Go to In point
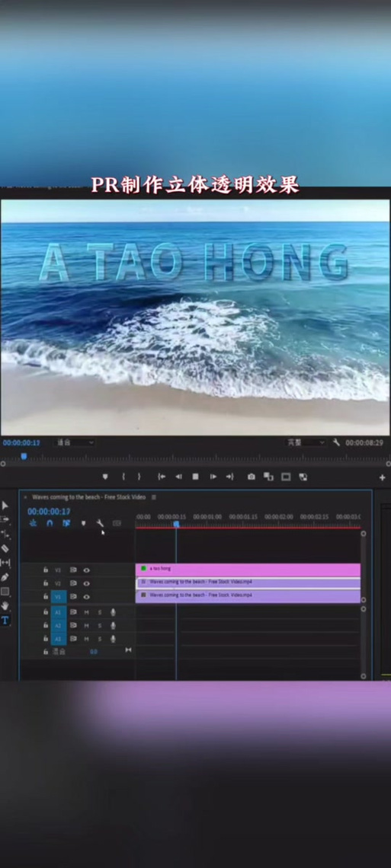The width and height of the screenshot is (391, 868). click(162, 477)
